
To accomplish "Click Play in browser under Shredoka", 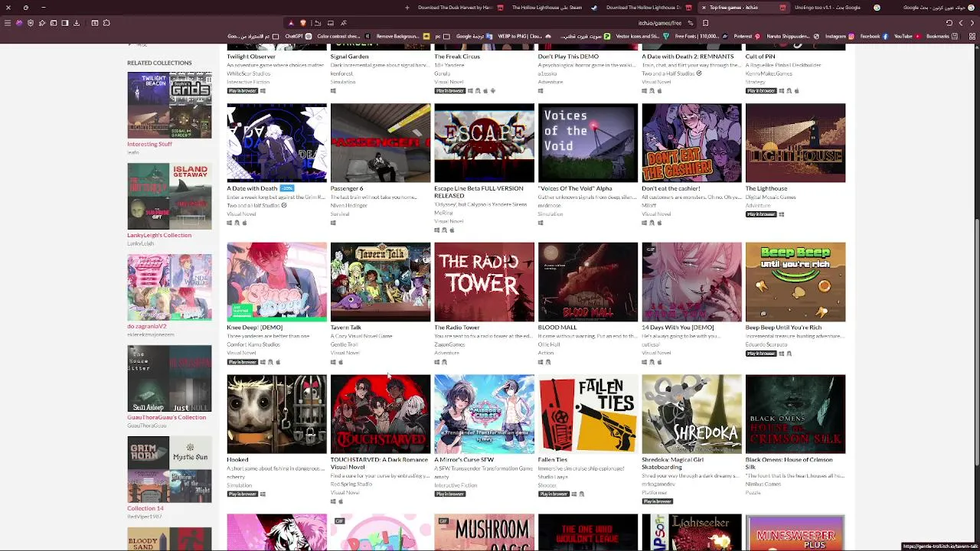I will [657, 502].
